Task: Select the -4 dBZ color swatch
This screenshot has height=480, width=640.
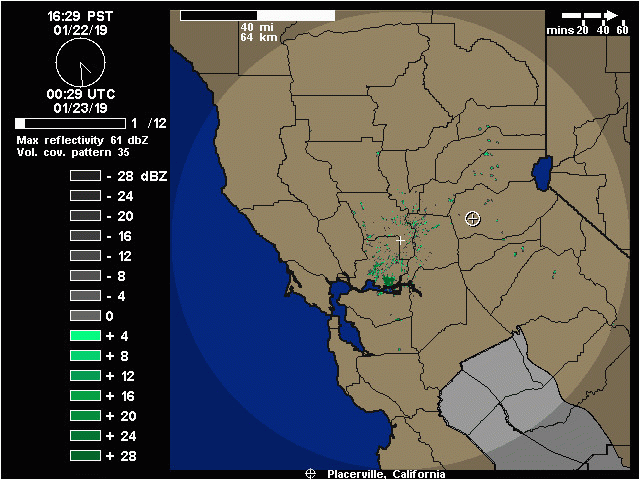Action: (x=85, y=296)
